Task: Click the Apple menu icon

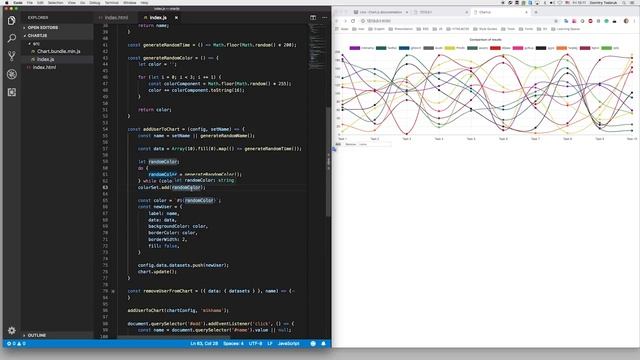Action: 7,2
